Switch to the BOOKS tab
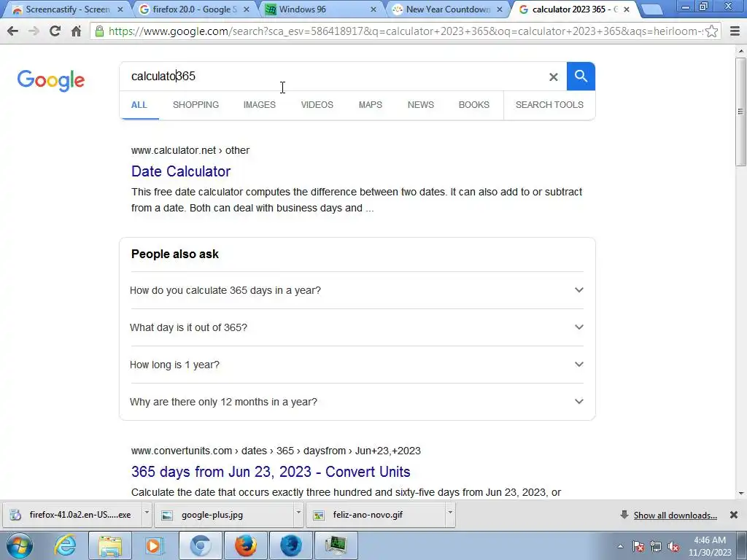 tap(473, 105)
